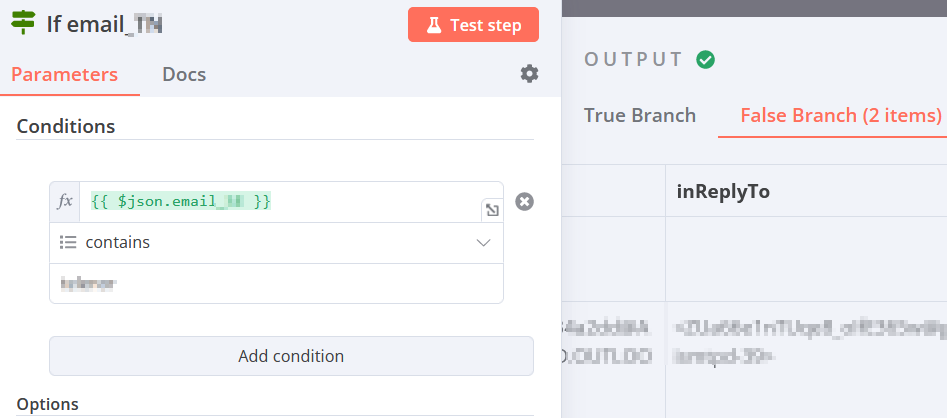
Task: Click the list icon beside contains
Action: [x=68, y=243]
